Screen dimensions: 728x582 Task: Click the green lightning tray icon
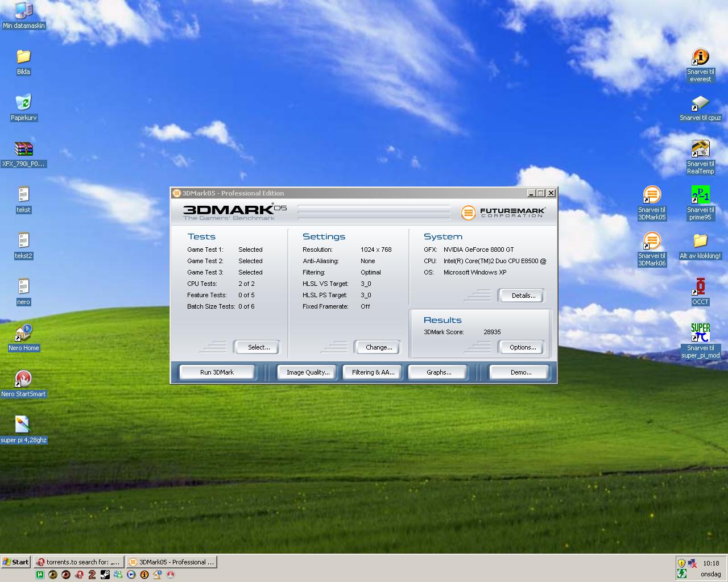[681, 574]
